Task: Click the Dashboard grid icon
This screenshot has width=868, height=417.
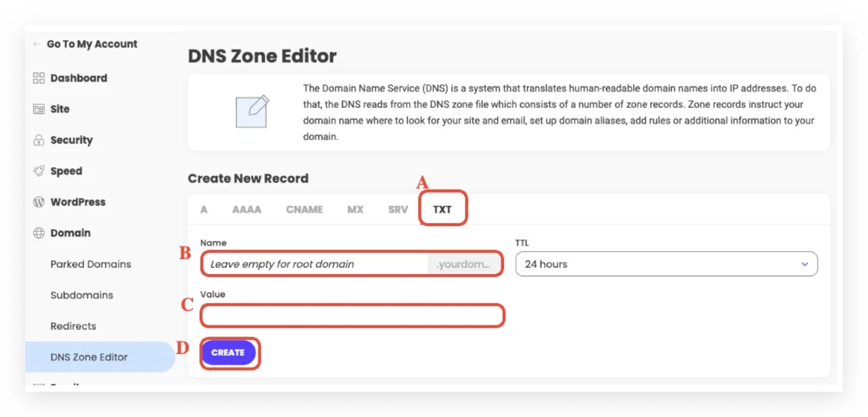Action: [39, 78]
